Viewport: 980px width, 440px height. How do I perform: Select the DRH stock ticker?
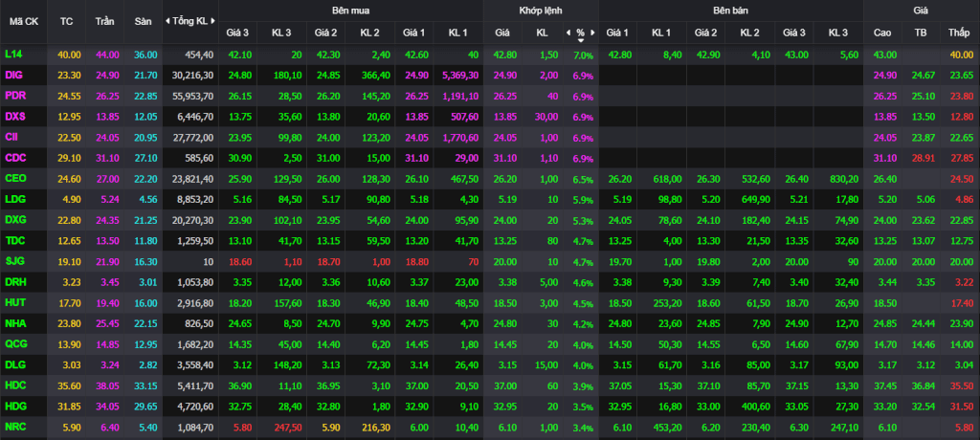14,282
